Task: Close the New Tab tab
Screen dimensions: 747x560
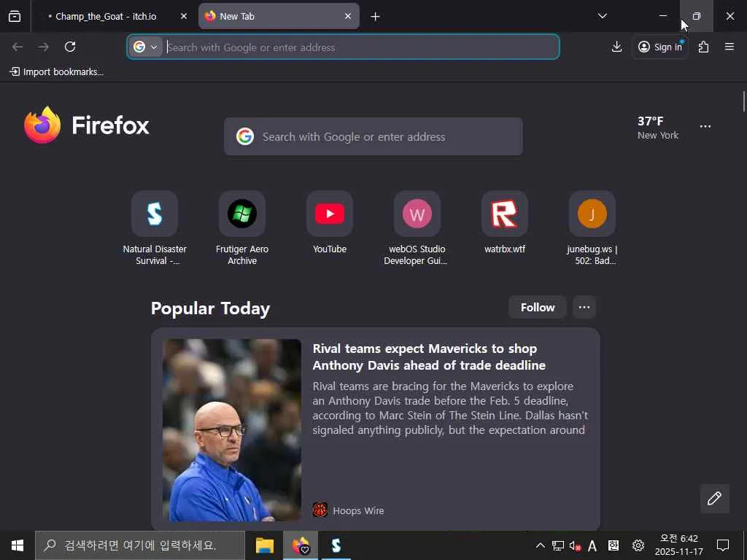Action: point(348,16)
